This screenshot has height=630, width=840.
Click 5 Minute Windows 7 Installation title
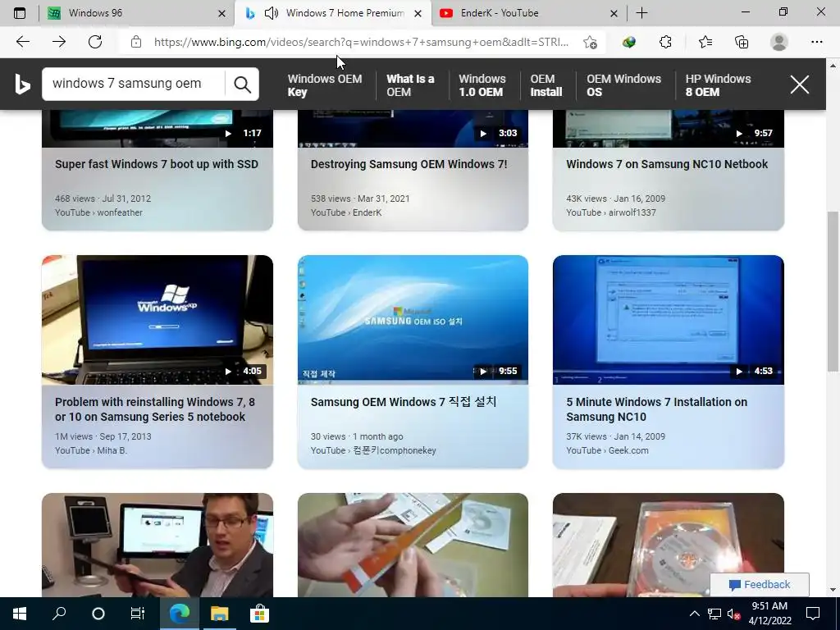pyautogui.click(x=657, y=409)
